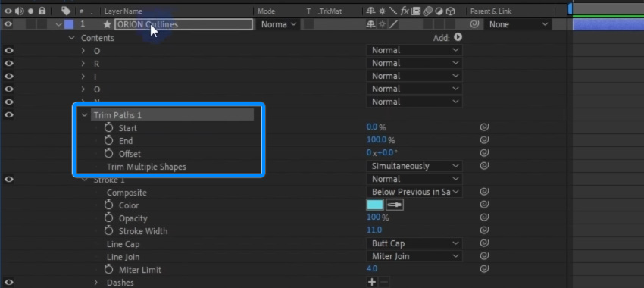Image resolution: width=644 pixels, height=288 pixels.
Task: Click the Stroke Width value 11.0
Action: (x=374, y=230)
